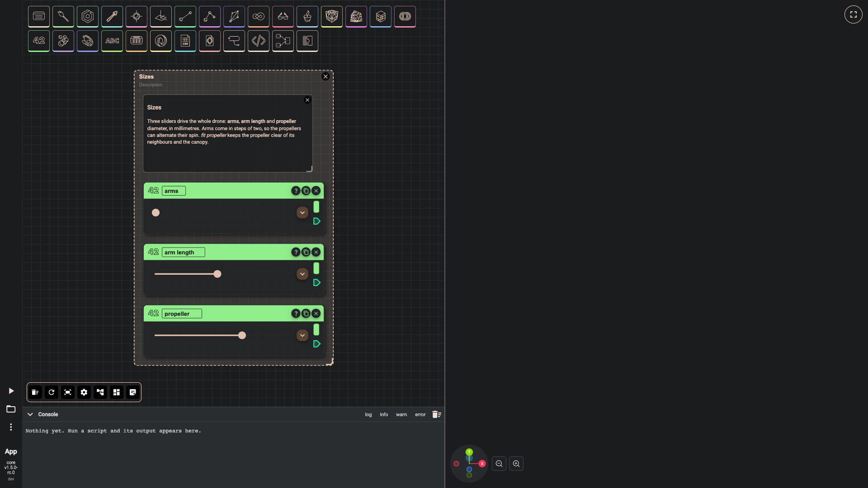Select the matchstick tool icon
Image resolution: width=868 pixels, height=488 pixels.
coord(63,17)
